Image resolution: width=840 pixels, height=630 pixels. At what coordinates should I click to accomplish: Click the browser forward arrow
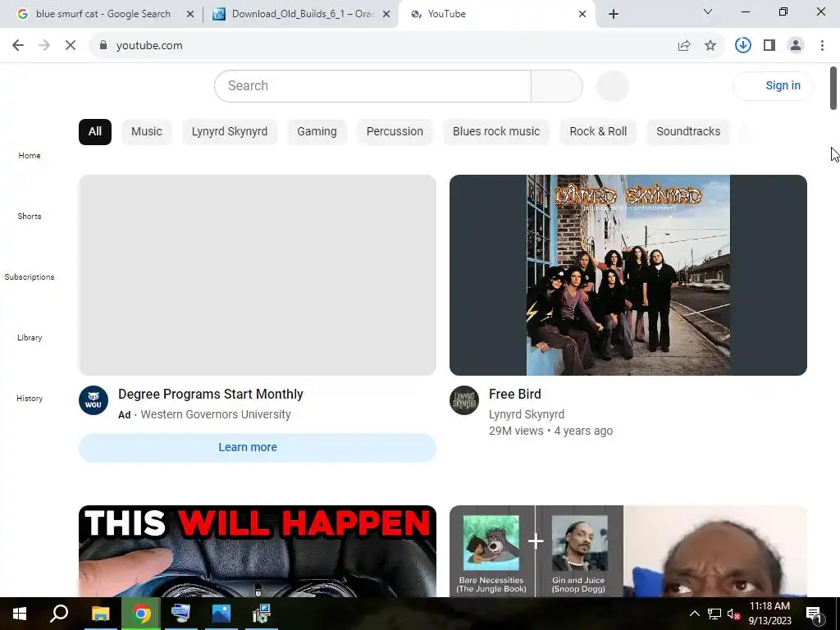point(44,46)
